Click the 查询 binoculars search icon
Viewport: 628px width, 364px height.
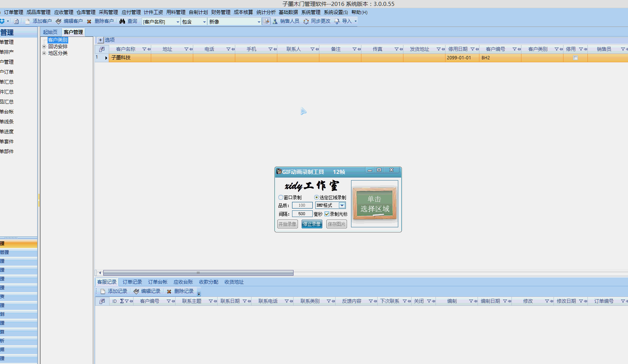point(122,21)
